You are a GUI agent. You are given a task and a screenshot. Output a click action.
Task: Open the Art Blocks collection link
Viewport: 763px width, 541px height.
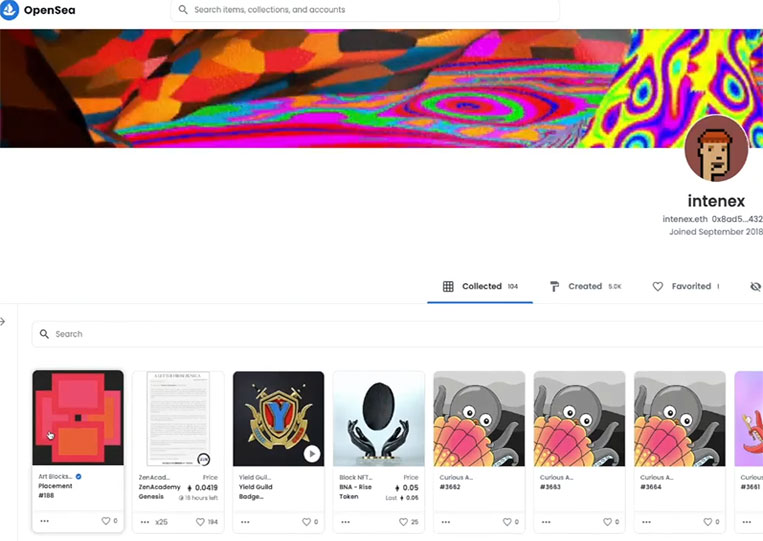tap(55, 476)
